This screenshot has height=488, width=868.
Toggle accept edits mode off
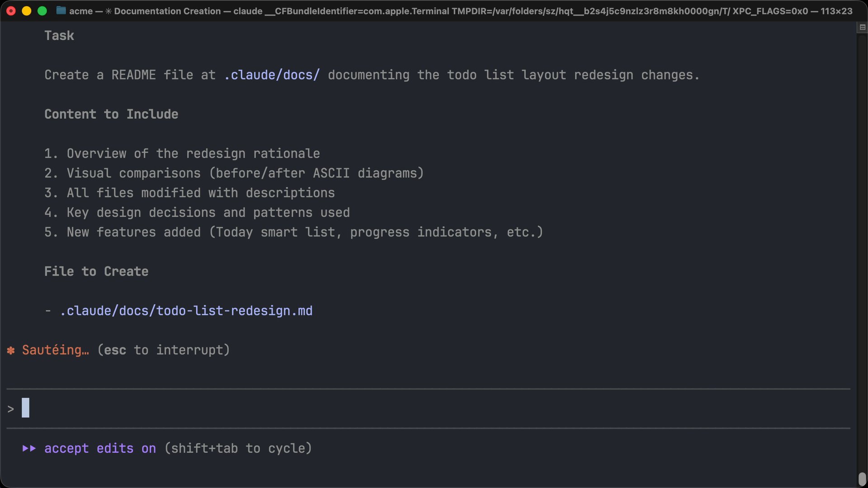(100, 449)
